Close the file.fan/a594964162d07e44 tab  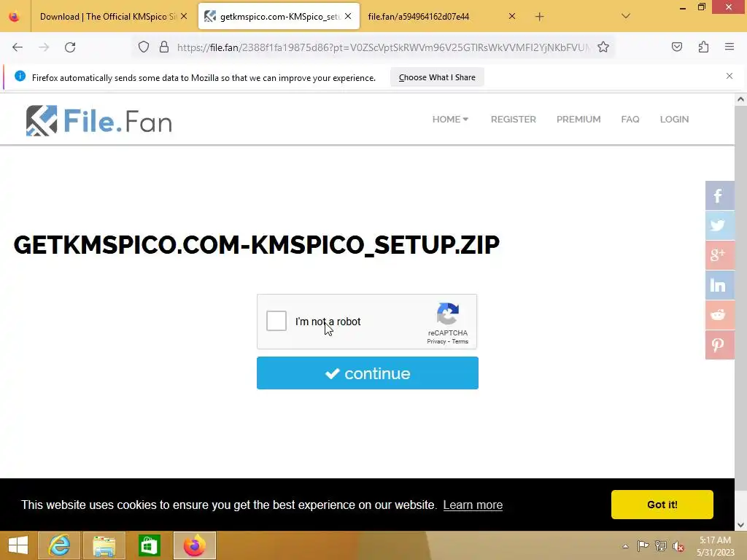(x=511, y=17)
